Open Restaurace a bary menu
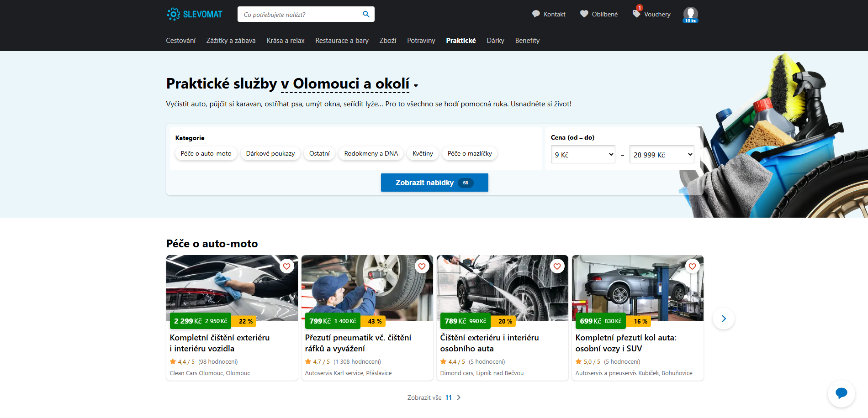The height and width of the screenshot is (418, 868). click(x=342, y=41)
